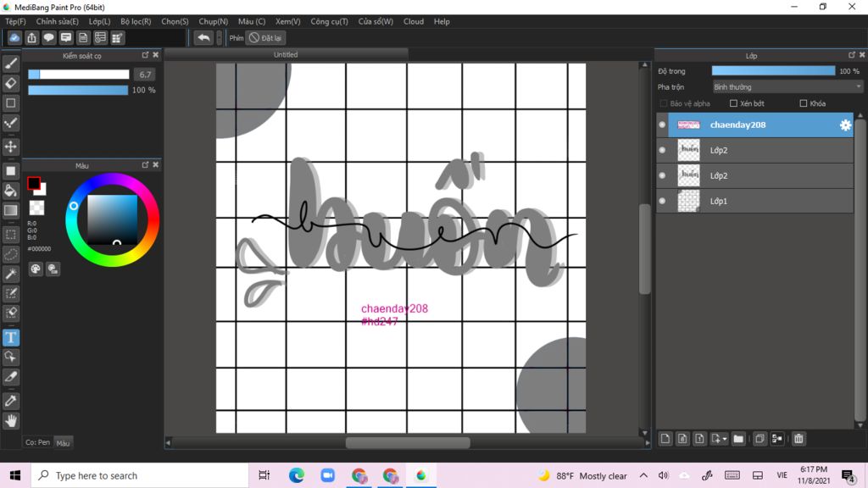Image resolution: width=868 pixels, height=488 pixels.
Task: Toggle the Xén bớt checkbox
Action: (x=733, y=103)
